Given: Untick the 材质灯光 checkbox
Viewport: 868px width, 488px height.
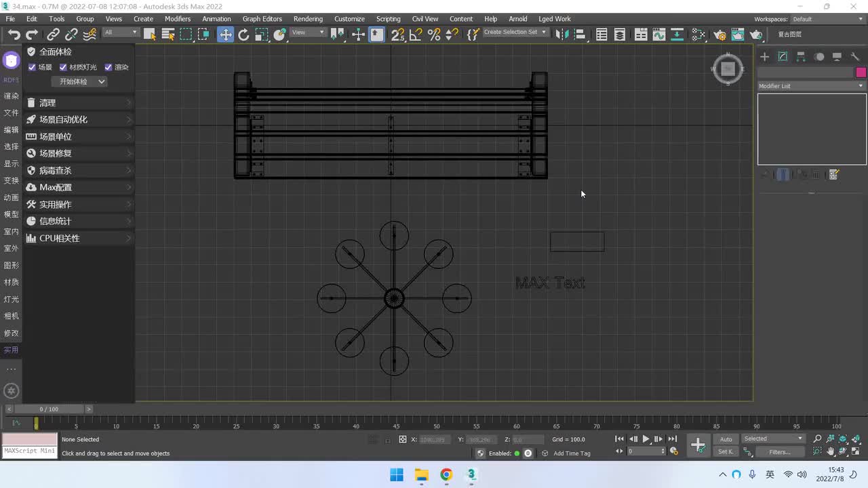Looking at the screenshot, I should (63, 67).
